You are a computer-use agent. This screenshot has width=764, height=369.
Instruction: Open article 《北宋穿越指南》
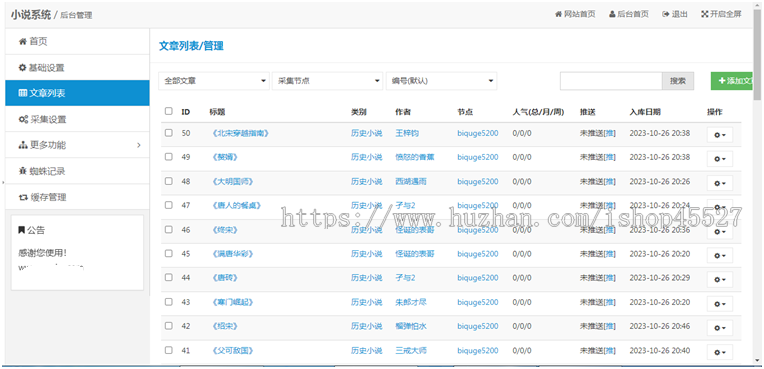click(x=240, y=133)
